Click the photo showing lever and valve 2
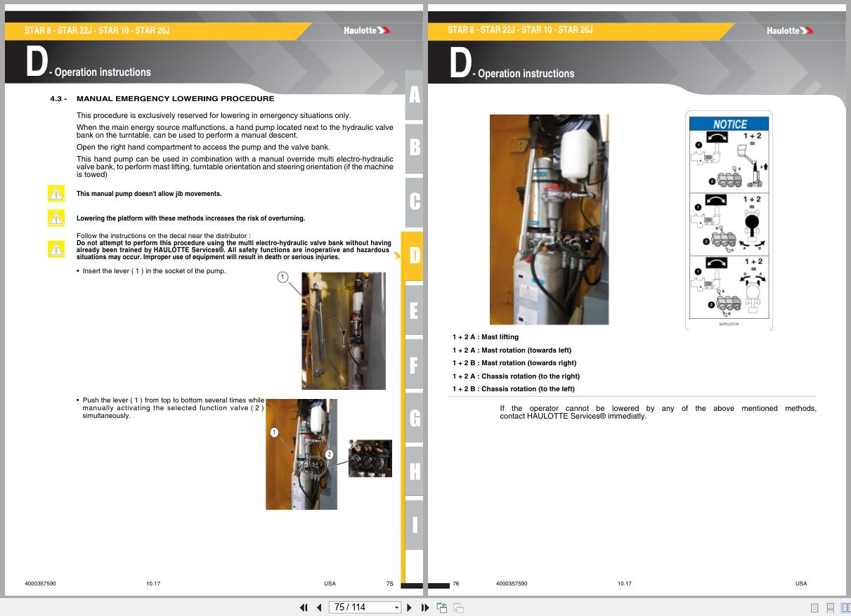The image size is (851, 616). click(x=301, y=454)
